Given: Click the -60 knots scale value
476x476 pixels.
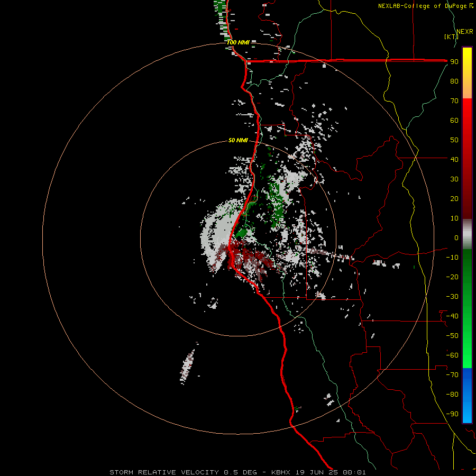Looking at the screenshot, I should click(452, 355).
